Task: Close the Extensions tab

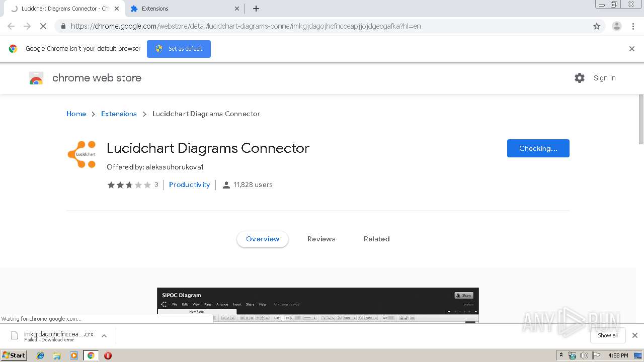Action: coord(237,9)
